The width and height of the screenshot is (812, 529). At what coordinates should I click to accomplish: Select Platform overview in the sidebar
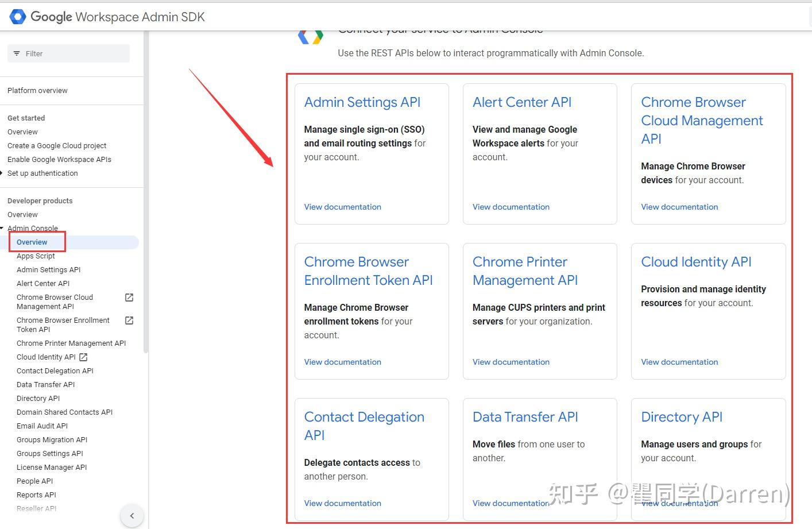[x=37, y=90]
